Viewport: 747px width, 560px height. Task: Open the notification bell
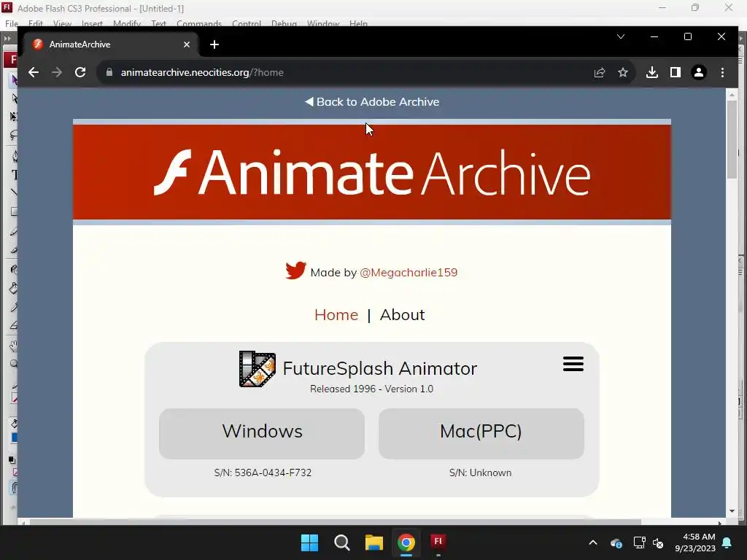point(727,542)
